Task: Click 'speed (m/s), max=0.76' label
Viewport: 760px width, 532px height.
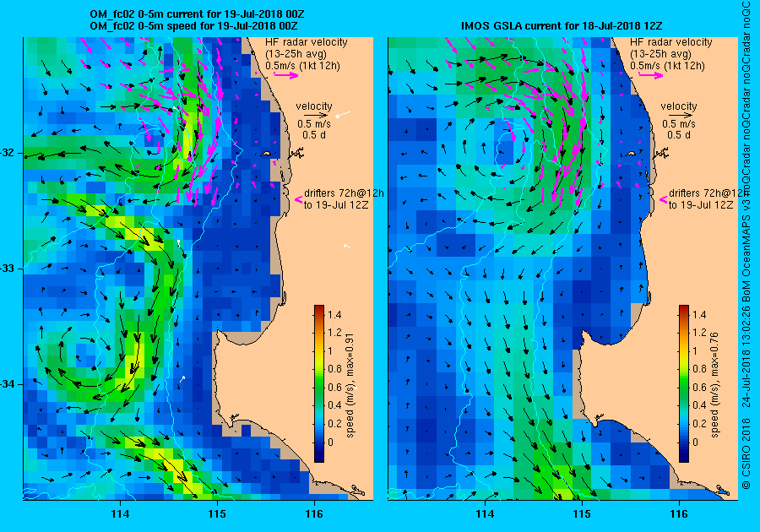Action: coord(714,386)
